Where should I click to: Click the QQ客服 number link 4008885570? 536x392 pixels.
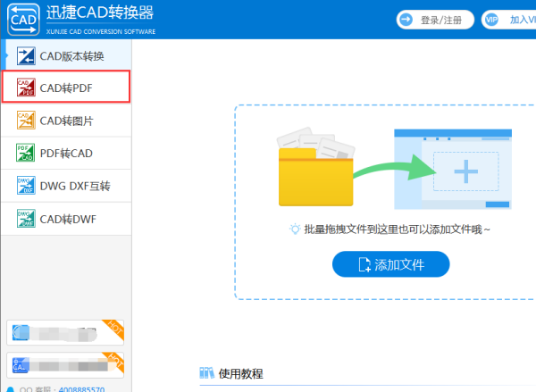(x=81, y=389)
